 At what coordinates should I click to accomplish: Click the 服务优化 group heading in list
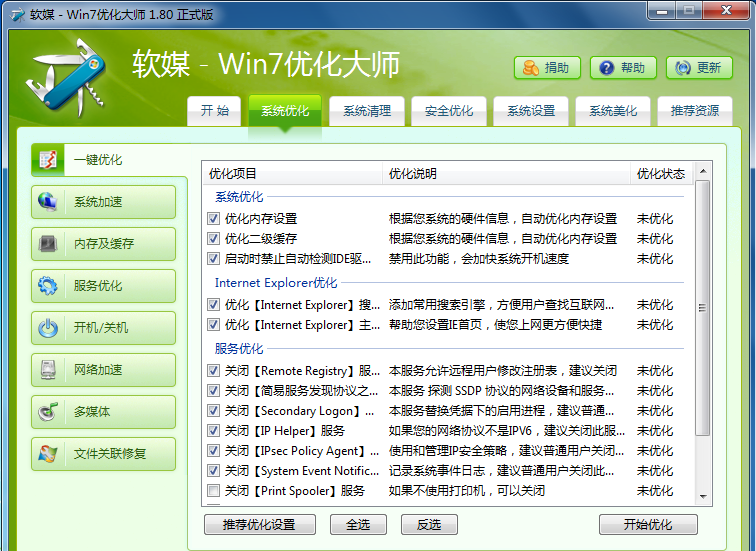click(x=239, y=349)
